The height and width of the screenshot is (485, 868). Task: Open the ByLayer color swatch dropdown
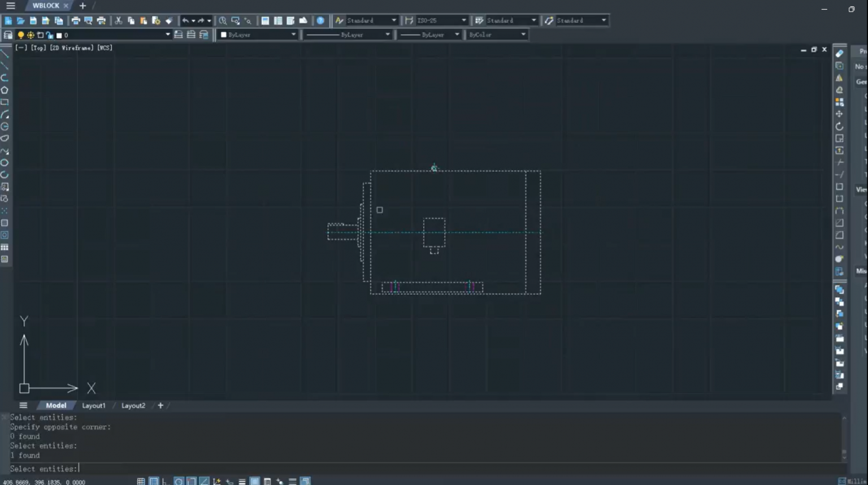(x=293, y=35)
